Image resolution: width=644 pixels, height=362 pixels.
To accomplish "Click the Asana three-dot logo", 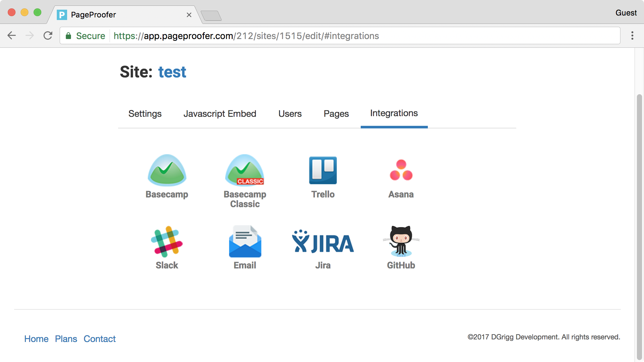I will (x=401, y=170).
